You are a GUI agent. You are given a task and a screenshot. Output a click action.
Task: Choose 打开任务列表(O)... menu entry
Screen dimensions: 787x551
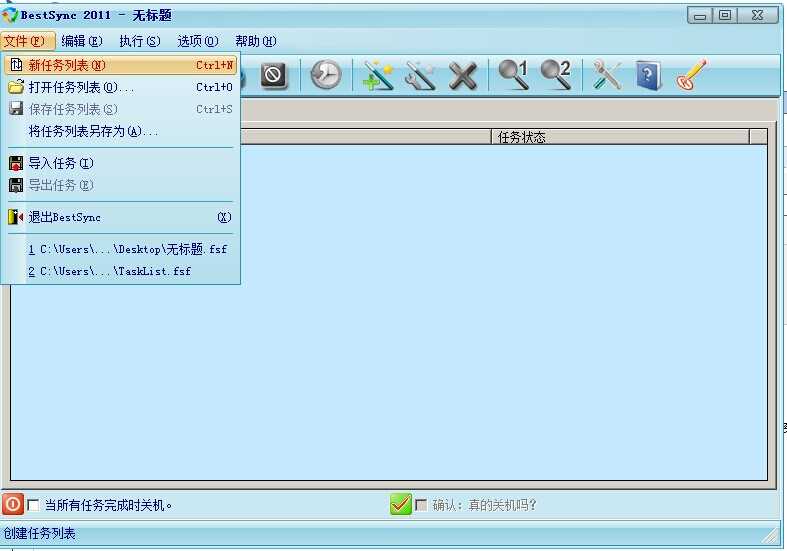pyautogui.click(x=120, y=87)
